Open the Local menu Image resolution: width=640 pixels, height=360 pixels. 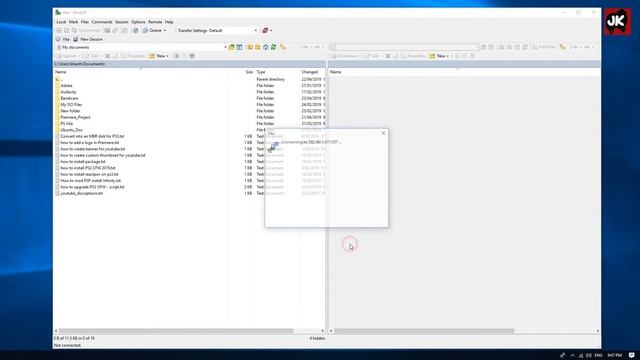61,22
